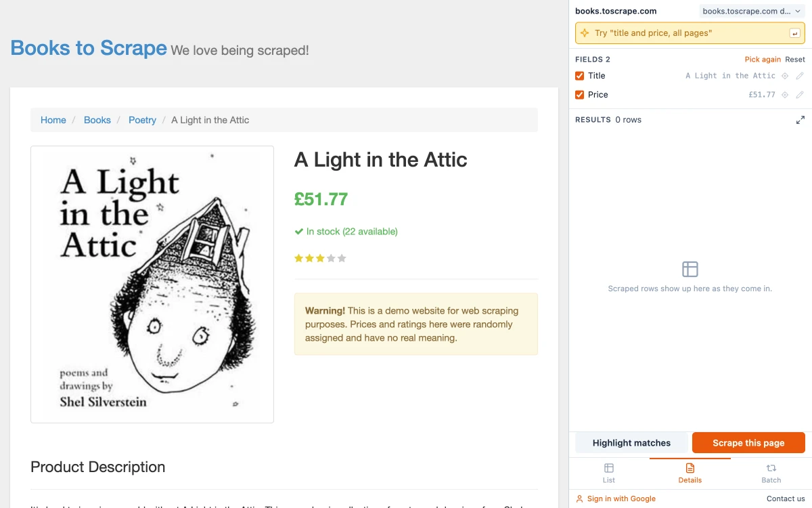Expand the results panel with the arrows icon
This screenshot has height=508, width=812.
[x=800, y=120]
